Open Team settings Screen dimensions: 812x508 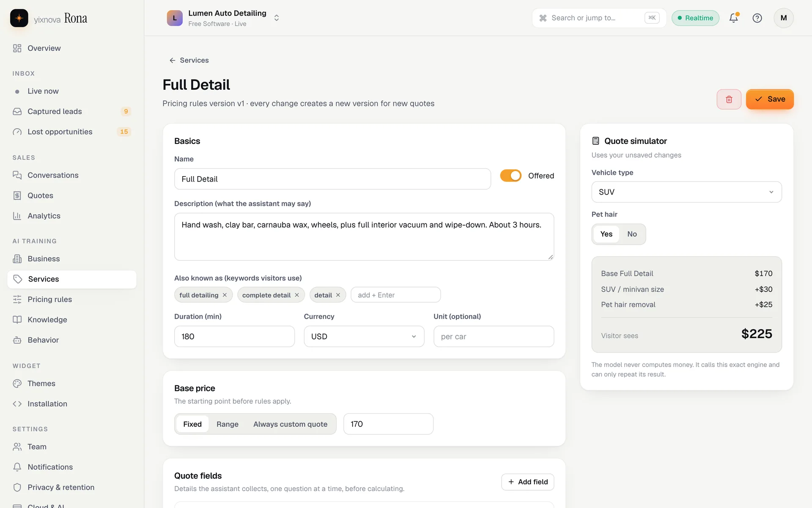click(x=72, y=447)
